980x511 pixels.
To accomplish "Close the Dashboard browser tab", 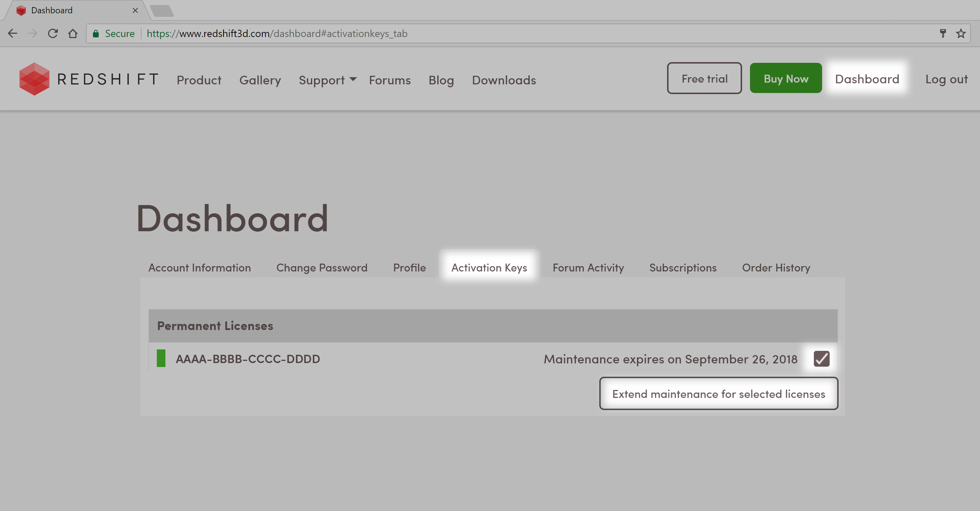I will [x=135, y=10].
